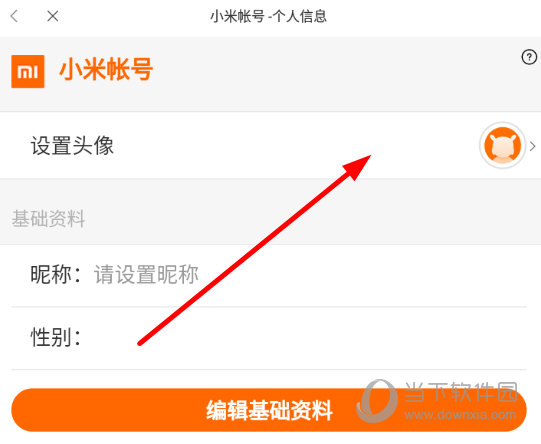The height and width of the screenshot is (444, 541).
Task: Click the 小米帐号 title text
Action: (x=106, y=70)
